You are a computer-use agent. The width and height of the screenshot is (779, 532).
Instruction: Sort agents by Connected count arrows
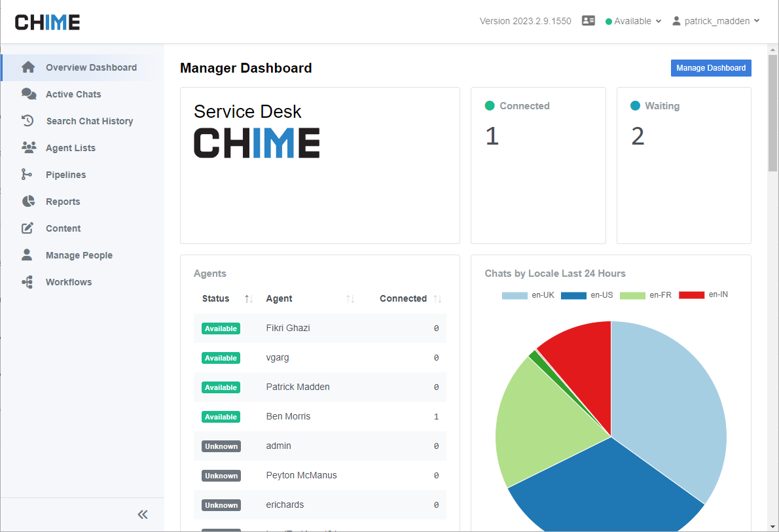click(x=437, y=298)
